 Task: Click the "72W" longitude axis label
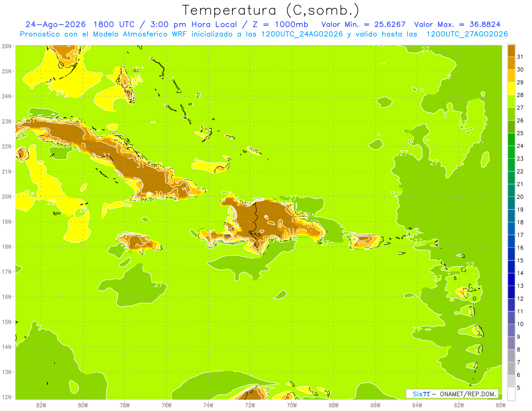250,405
